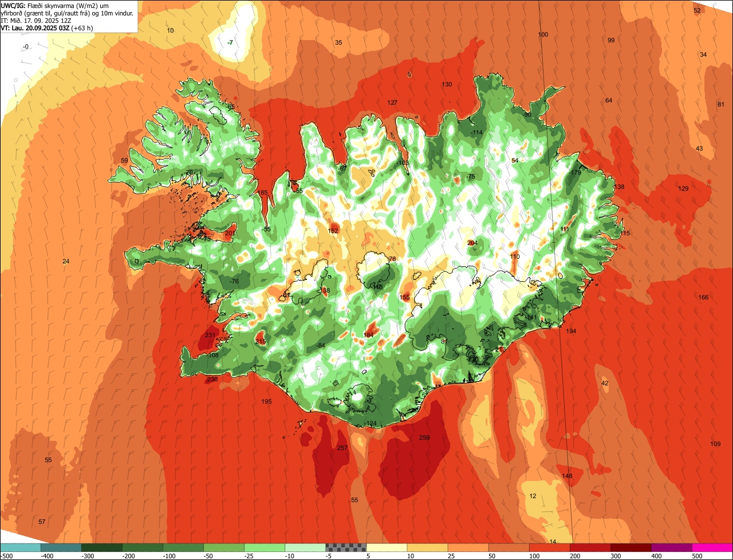The width and height of the screenshot is (733, 560).
Task: Click the map value '129' east of Iceland
Action: (x=683, y=188)
